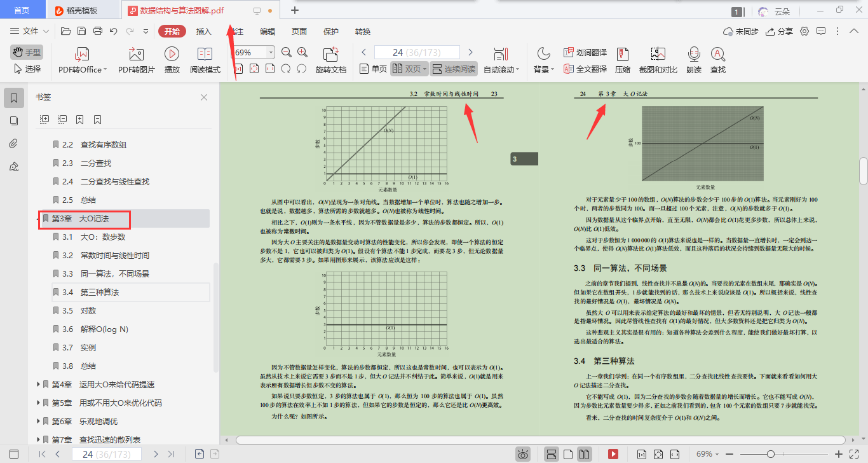The width and height of the screenshot is (868, 463).
Task: Click the horizontal scrollbar under the document
Action: [x=540, y=439]
